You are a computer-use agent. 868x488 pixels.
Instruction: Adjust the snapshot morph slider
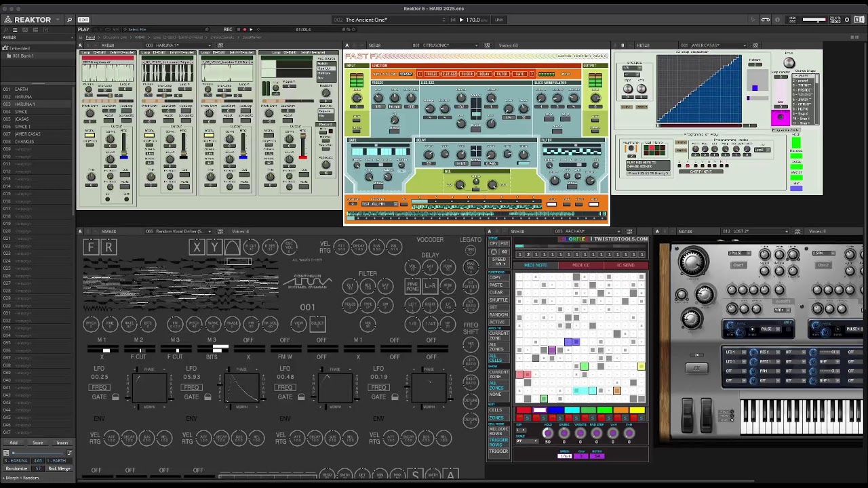click(x=37, y=453)
